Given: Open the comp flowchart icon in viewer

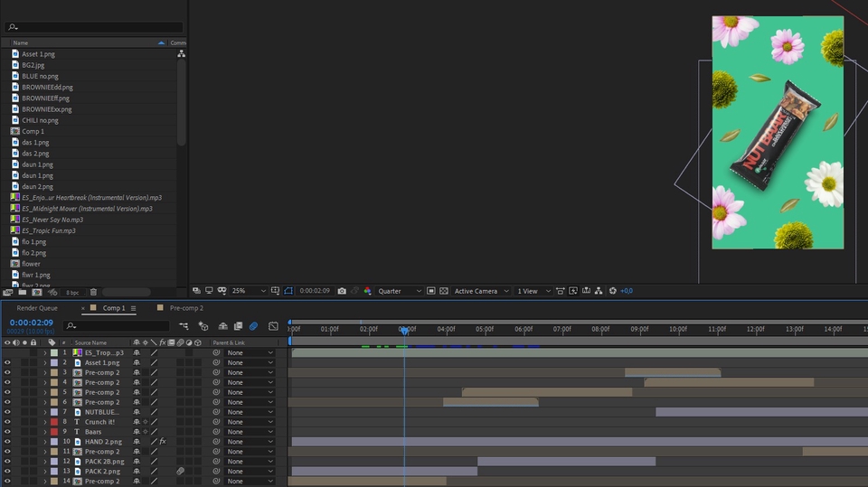Looking at the screenshot, I should (x=599, y=291).
